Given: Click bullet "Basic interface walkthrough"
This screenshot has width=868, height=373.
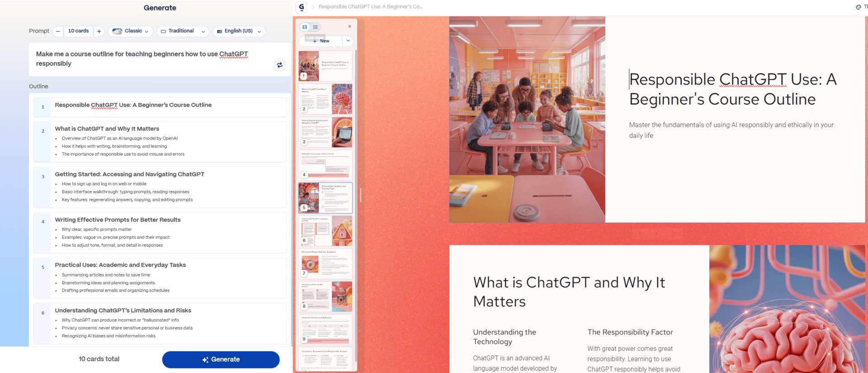Looking at the screenshot, I should click(125, 192).
